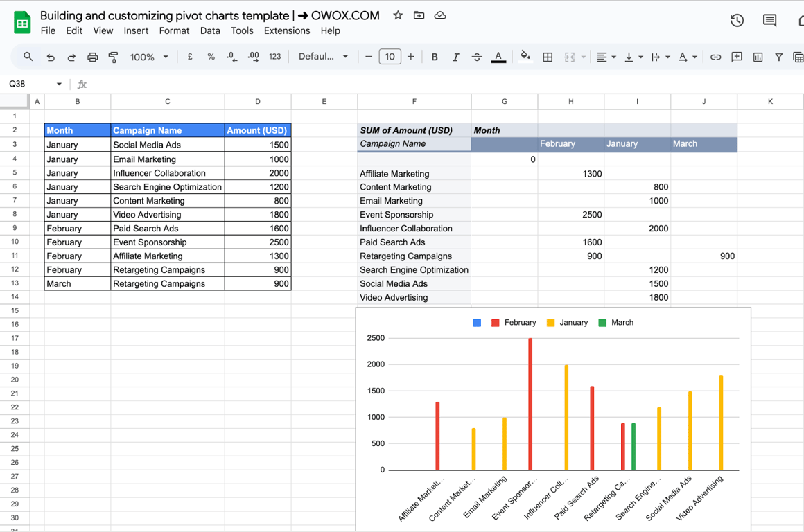The image size is (804, 532).
Task: Format as currency with pound icon
Action: click(190, 57)
